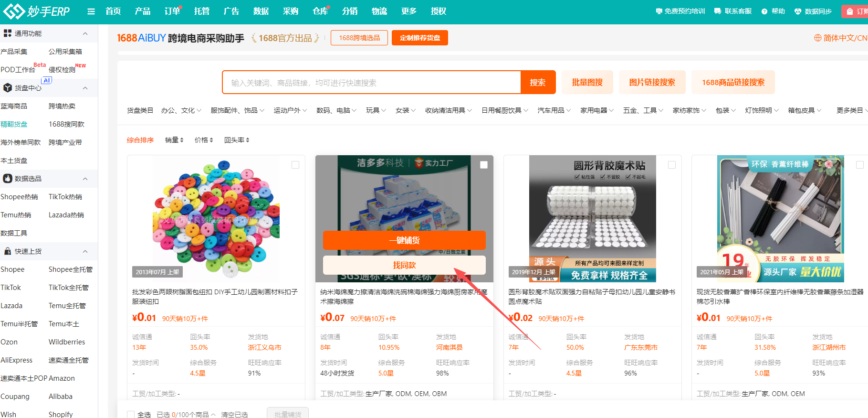Click the 妙手ERP logo
The height and width of the screenshot is (418, 868).
(x=36, y=11)
